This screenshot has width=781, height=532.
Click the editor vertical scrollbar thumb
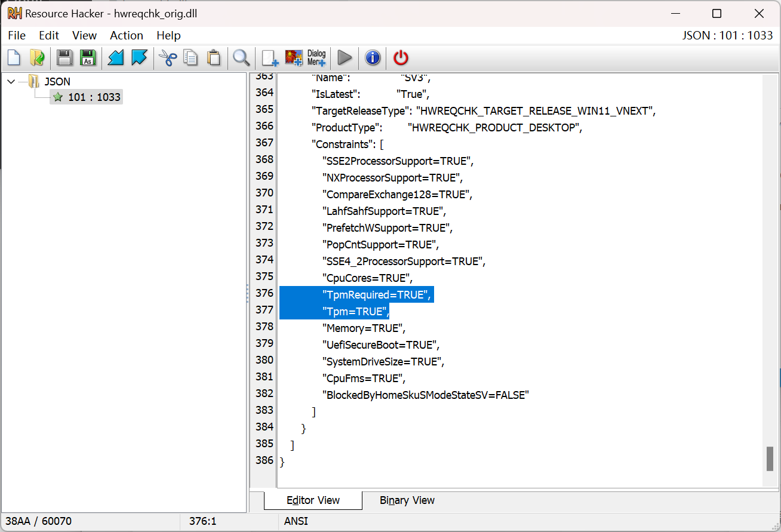[x=770, y=458]
